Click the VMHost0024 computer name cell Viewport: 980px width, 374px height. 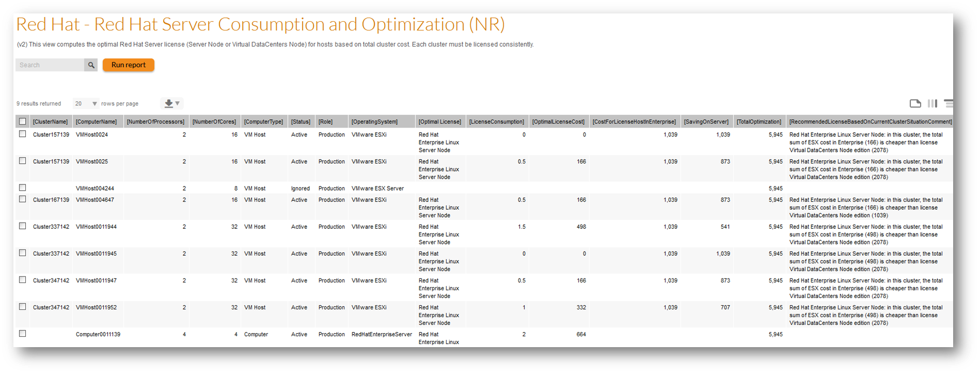[x=92, y=135]
